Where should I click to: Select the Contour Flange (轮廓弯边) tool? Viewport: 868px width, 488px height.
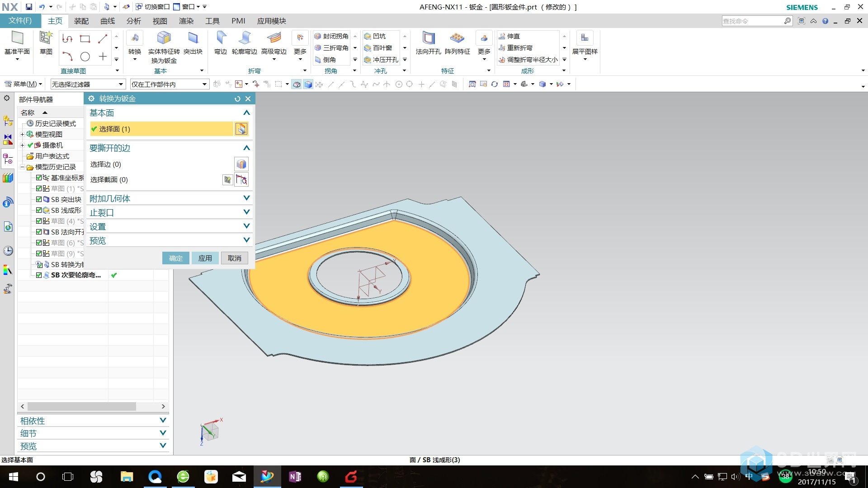point(245,38)
